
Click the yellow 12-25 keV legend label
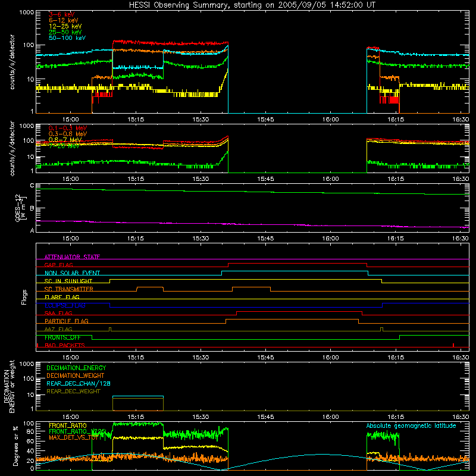(65, 26)
